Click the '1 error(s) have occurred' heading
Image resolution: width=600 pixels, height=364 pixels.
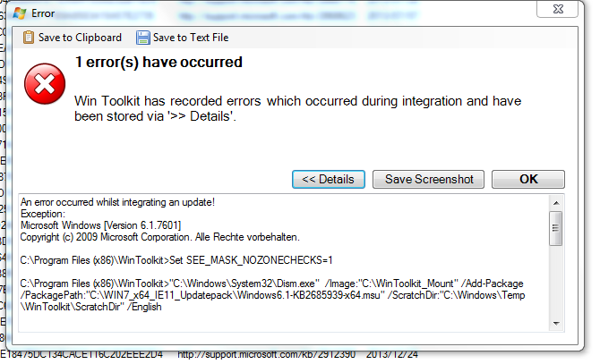click(x=159, y=63)
